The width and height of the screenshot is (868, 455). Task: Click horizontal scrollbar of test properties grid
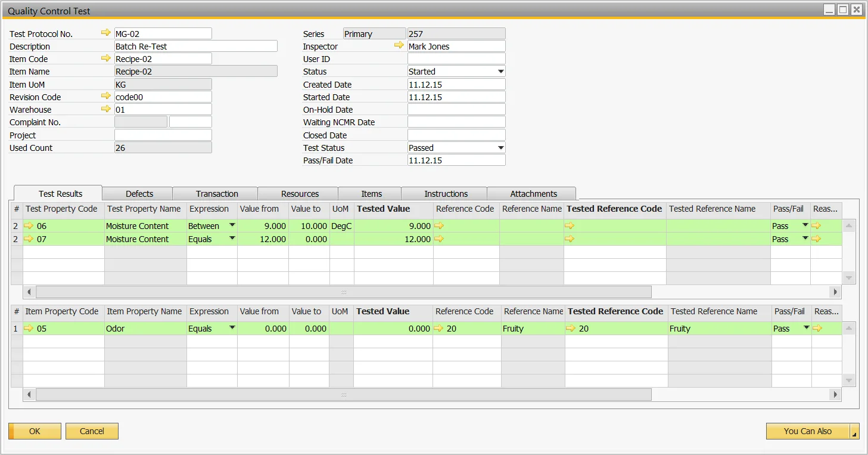344,292
